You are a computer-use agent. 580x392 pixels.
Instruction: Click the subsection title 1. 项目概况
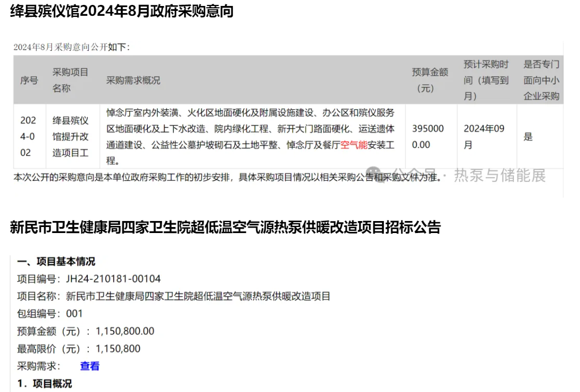pyautogui.click(x=44, y=383)
